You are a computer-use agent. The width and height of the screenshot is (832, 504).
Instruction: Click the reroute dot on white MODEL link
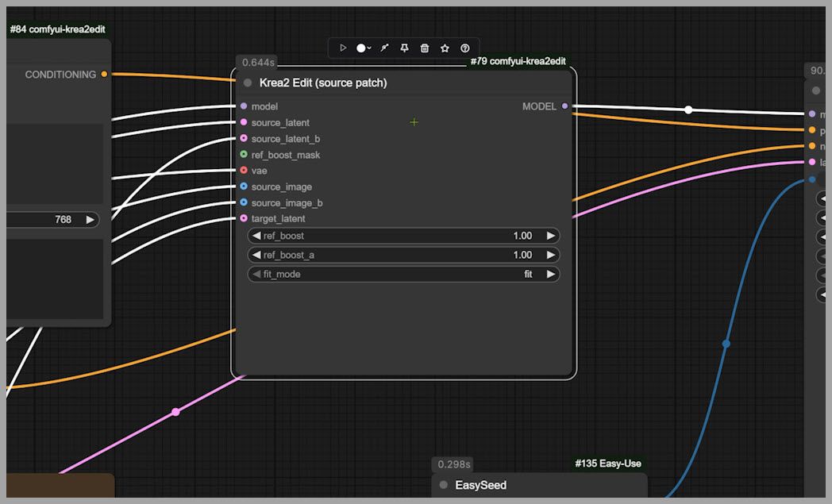(688, 110)
